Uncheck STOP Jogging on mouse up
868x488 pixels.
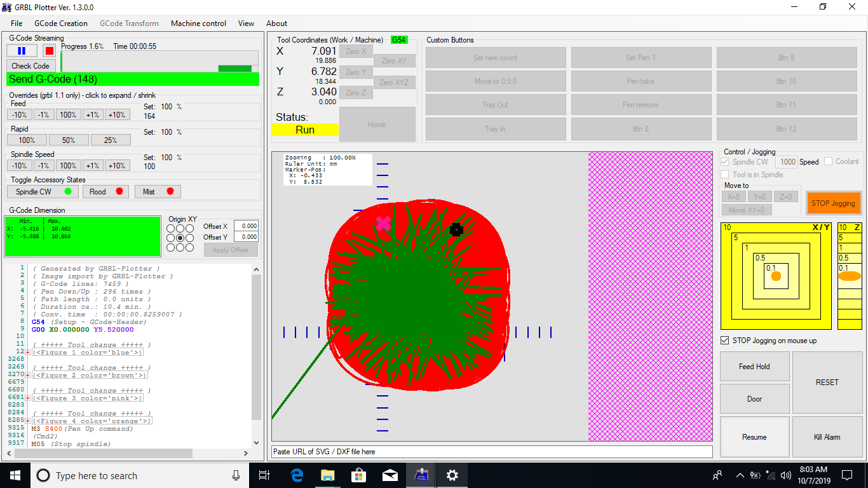[x=725, y=341]
